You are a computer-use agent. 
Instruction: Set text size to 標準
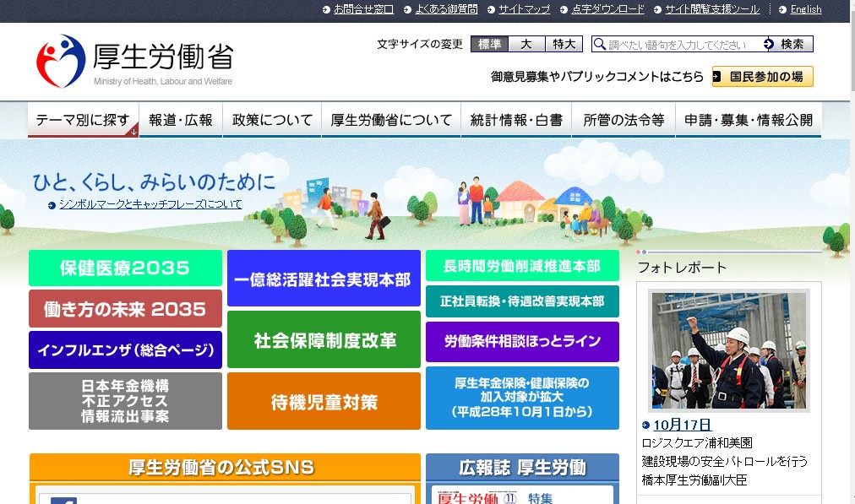coord(489,44)
